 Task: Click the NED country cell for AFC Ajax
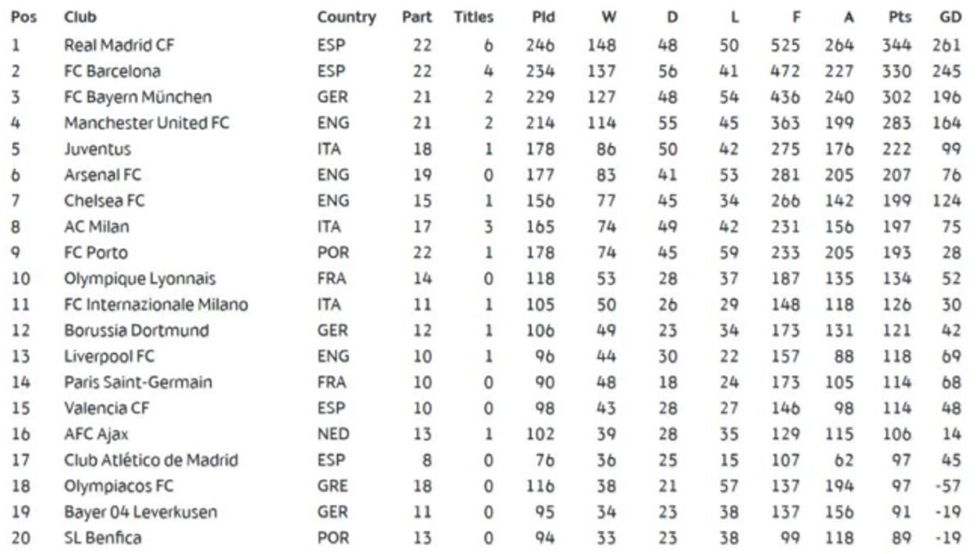(x=332, y=435)
